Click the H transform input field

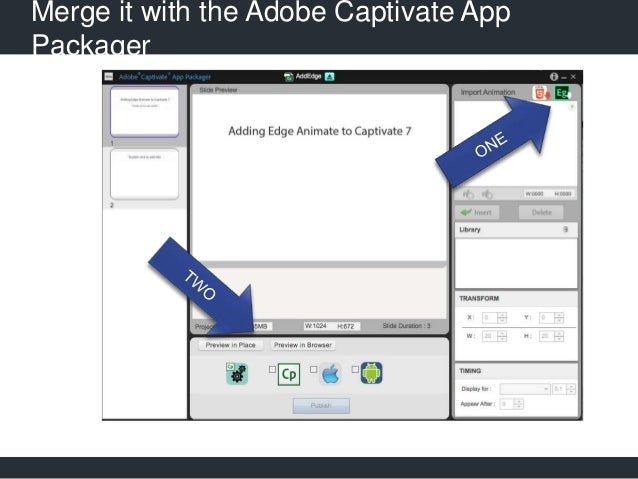[x=547, y=336]
